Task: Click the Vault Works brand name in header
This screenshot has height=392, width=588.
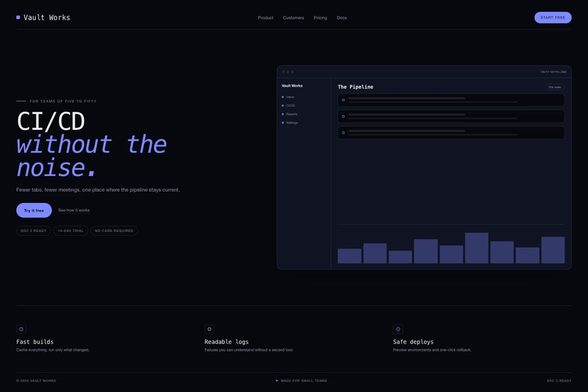Action: [47, 18]
